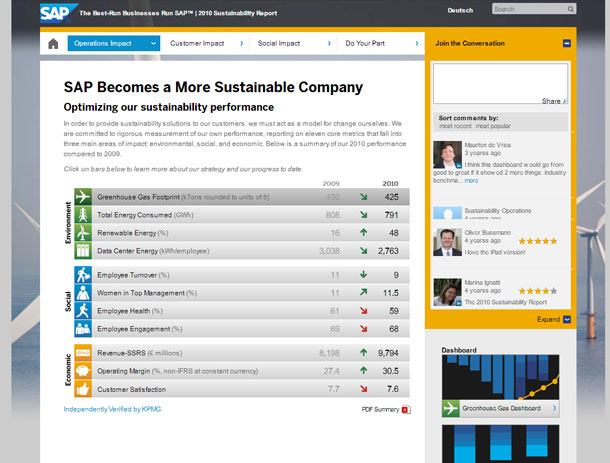This screenshot has height=463, width=610.
Task: Click the Greenhouse Gas Dashboard airplane icon
Action: (451, 409)
